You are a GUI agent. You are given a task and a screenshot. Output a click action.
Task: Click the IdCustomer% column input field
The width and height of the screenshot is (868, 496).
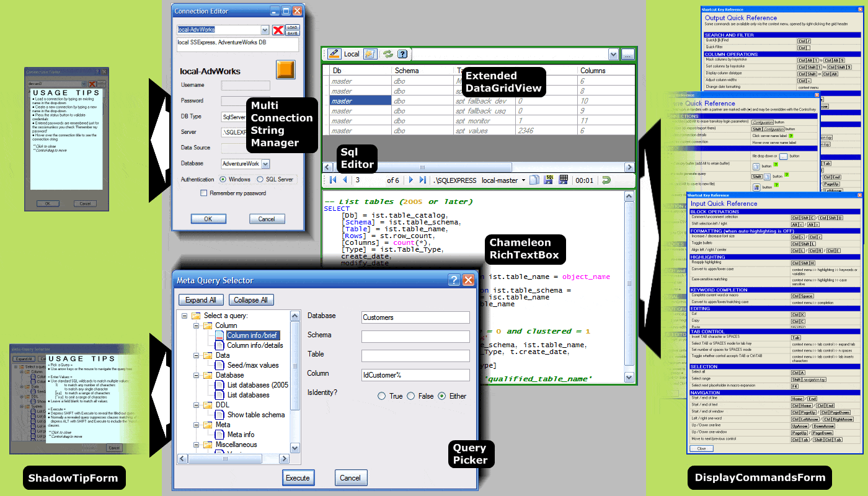[415, 375]
